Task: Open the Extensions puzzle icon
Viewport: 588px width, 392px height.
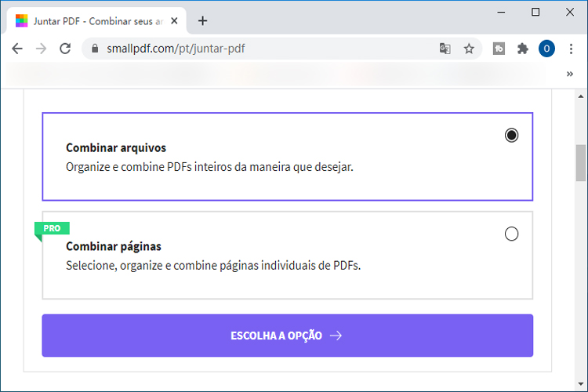Action: click(522, 49)
